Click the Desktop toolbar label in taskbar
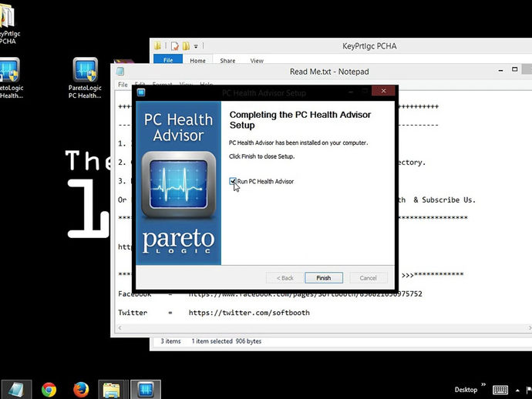The image size is (532, 399). 466,390
